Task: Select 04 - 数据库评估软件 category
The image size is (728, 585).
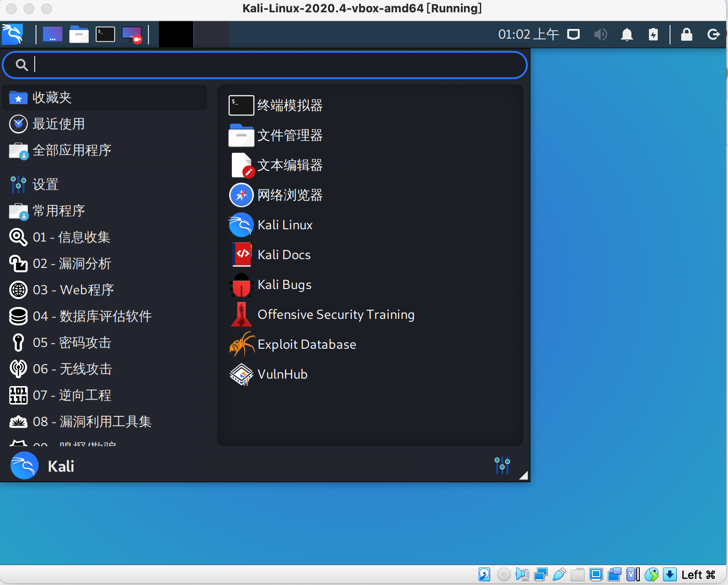Action: click(105, 316)
